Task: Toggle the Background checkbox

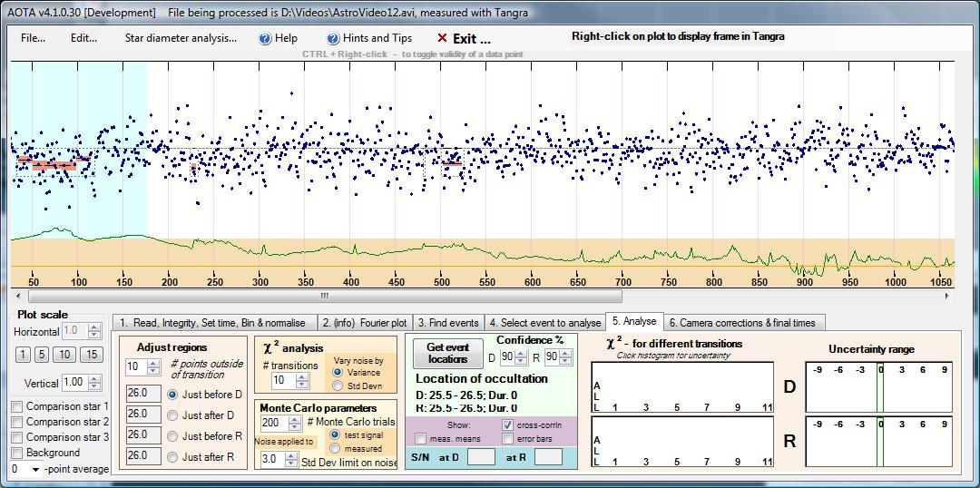Action: click(17, 453)
